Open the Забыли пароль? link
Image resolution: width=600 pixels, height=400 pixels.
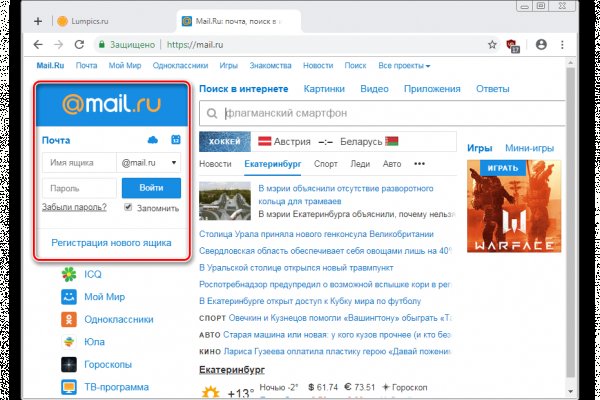(x=74, y=208)
